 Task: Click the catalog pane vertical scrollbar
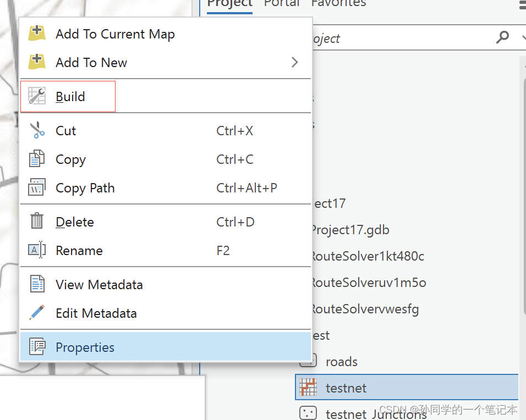tap(524, 196)
